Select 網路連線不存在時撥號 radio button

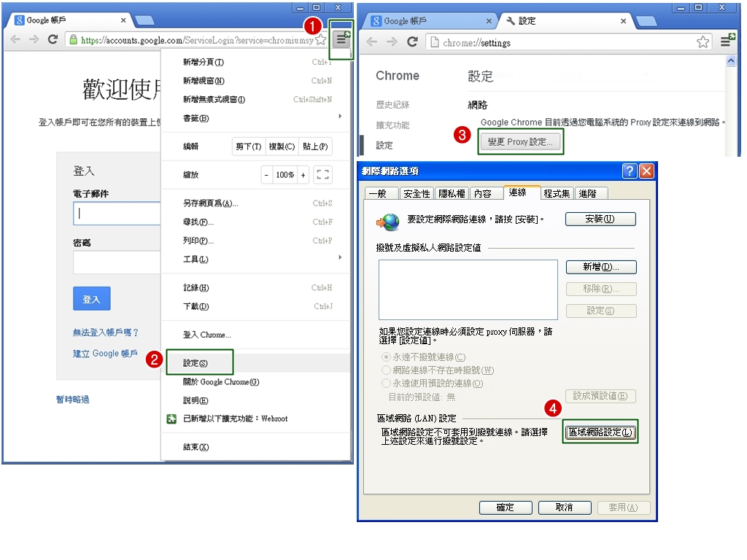click(x=386, y=370)
